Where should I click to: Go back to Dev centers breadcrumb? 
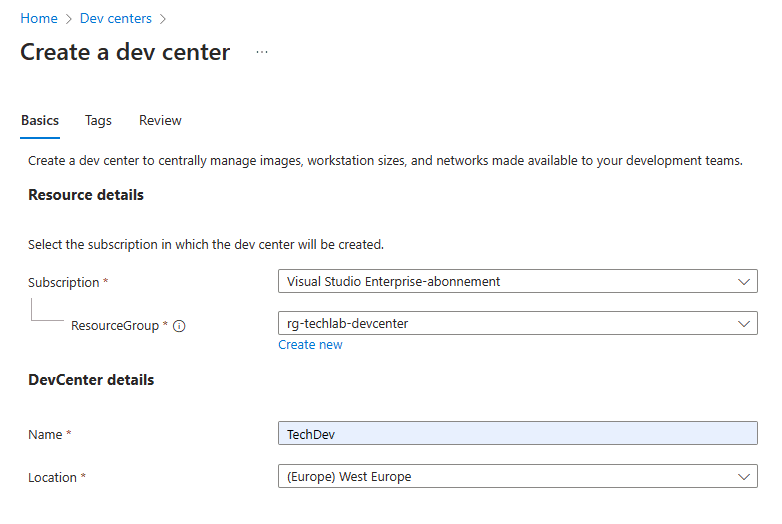tap(116, 18)
